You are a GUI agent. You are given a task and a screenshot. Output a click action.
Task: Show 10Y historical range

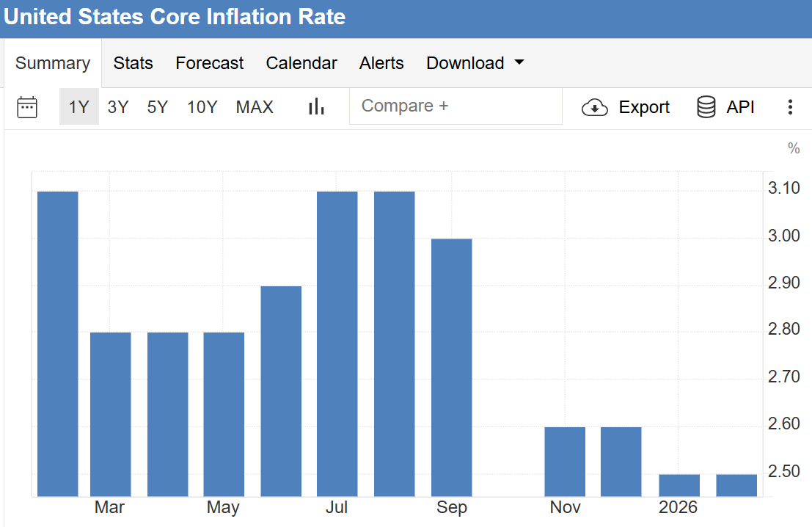(202, 107)
